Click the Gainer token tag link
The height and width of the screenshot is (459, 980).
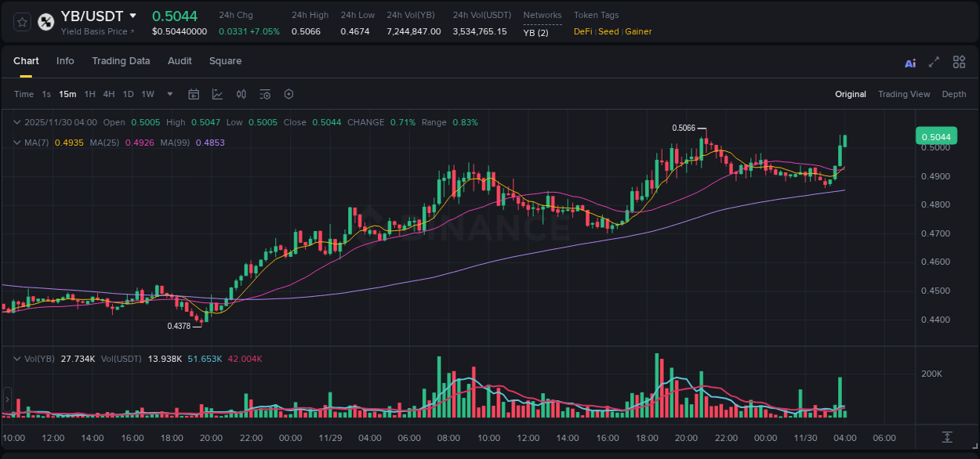(639, 31)
